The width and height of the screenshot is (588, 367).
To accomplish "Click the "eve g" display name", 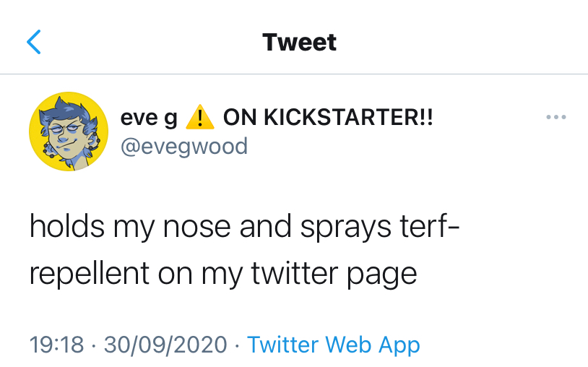I will pos(149,118).
